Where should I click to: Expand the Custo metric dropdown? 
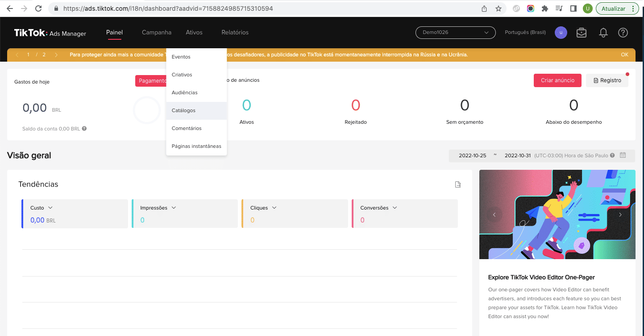[x=50, y=208]
